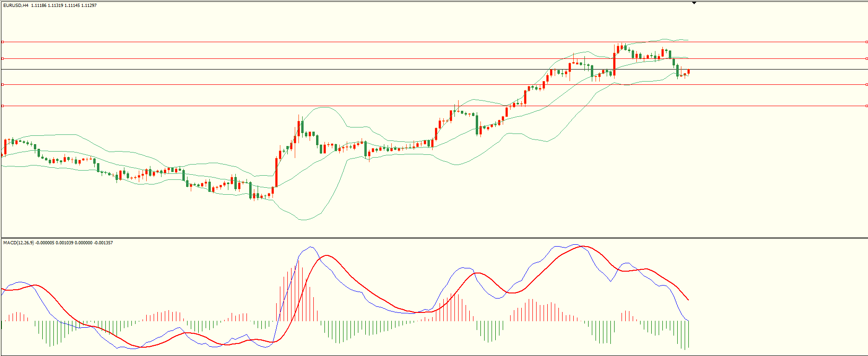This screenshot has width=868, height=356.
Task: Click left handle of topmost red line
Action: click(2, 42)
